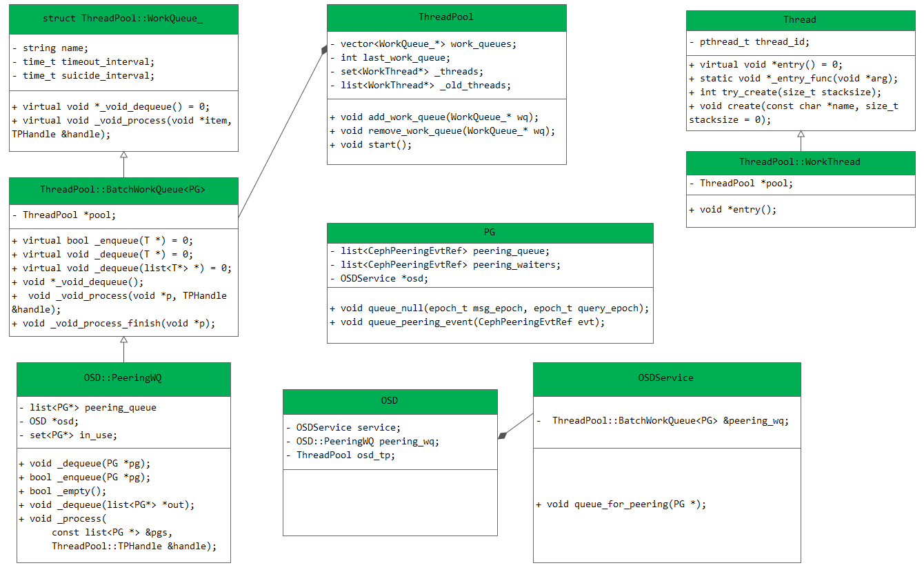The height and width of the screenshot is (570, 924).
Task: Click 'void _dequeue(list<PG*> *out);' method
Action: coord(108,504)
